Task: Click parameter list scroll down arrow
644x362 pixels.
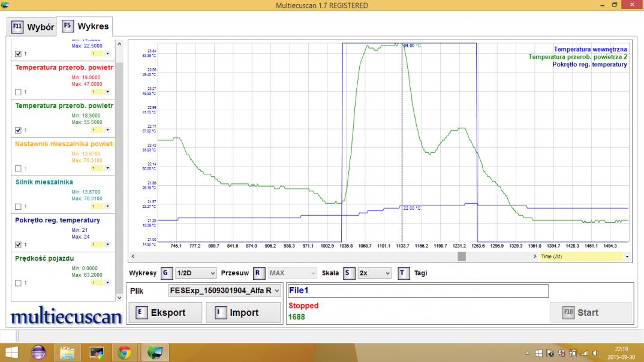Action: click(119, 298)
